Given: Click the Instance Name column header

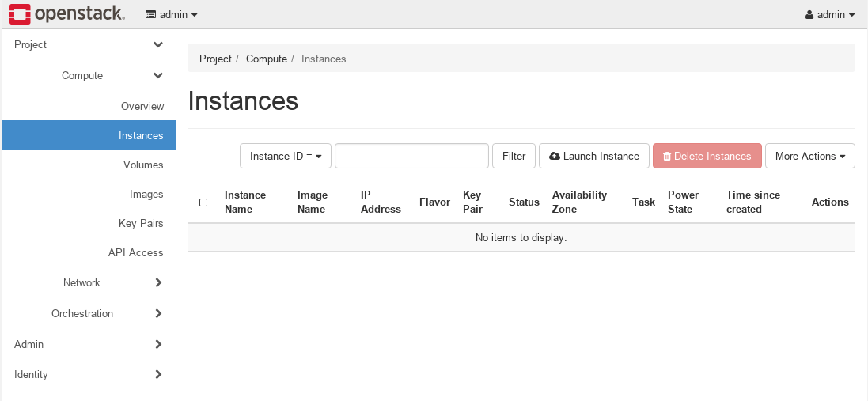Looking at the screenshot, I should [x=245, y=202].
